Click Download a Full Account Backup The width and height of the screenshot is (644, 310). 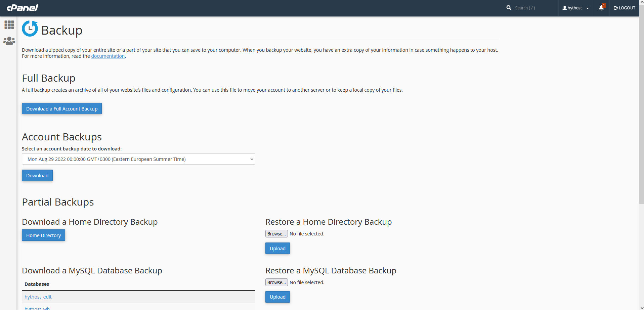pyautogui.click(x=62, y=108)
